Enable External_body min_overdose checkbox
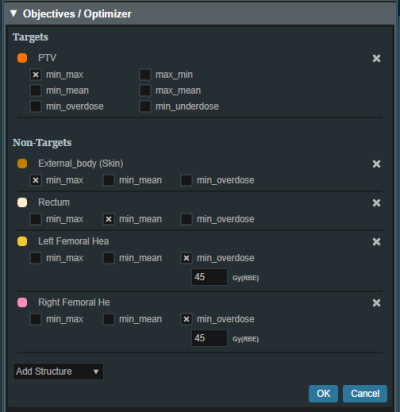400x412 pixels. point(186,180)
